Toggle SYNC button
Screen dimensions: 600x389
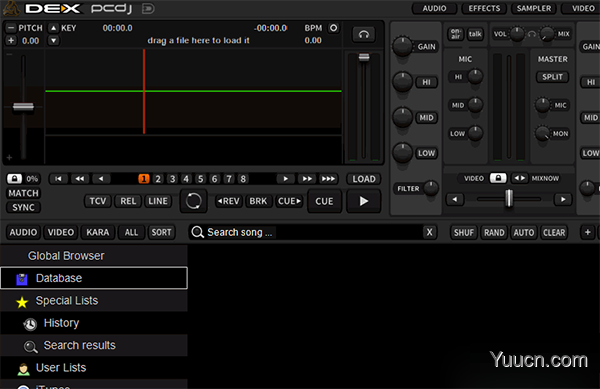pyautogui.click(x=23, y=207)
